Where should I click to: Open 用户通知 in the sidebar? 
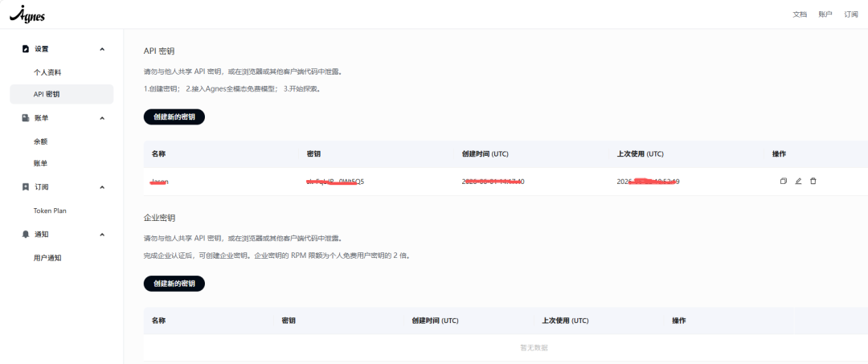pyautogui.click(x=47, y=258)
